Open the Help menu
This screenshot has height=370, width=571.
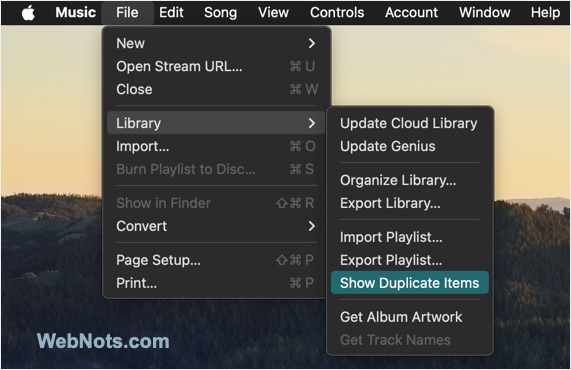[x=545, y=13]
